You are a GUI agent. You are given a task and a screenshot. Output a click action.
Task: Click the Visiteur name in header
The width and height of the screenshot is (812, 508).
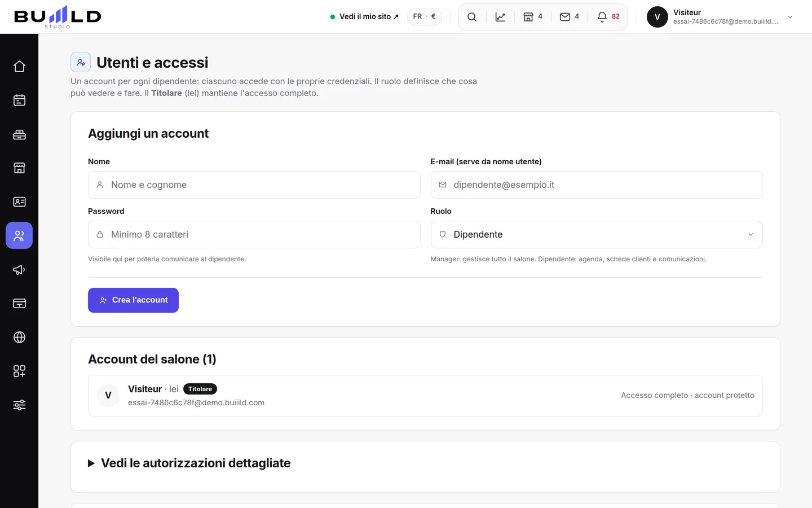[687, 12]
